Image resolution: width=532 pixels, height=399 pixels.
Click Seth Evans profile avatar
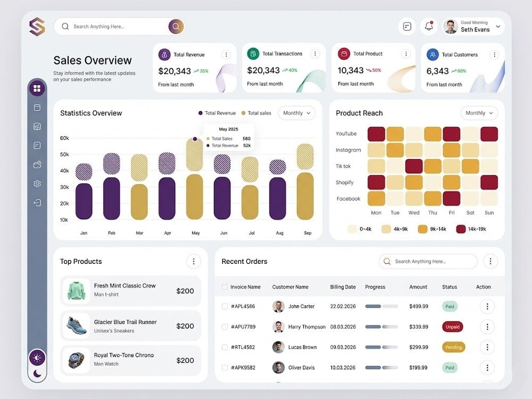pos(451,27)
